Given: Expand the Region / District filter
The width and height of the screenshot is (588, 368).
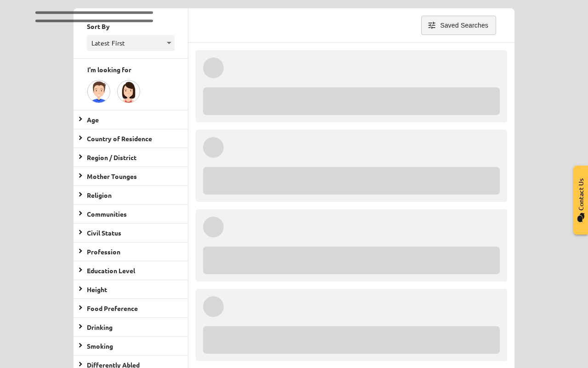Looking at the screenshot, I should coord(112,157).
